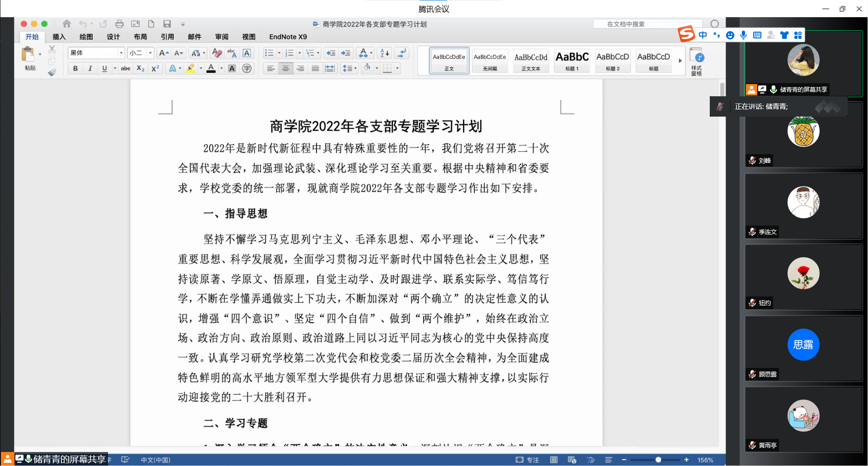The image size is (868, 466).
Task: Toggle strikethrough abc formatting
Action: tap(126, 68)
